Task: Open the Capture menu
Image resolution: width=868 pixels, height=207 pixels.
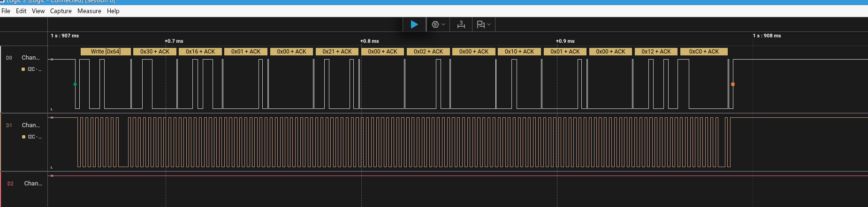Action: point(61,11)
